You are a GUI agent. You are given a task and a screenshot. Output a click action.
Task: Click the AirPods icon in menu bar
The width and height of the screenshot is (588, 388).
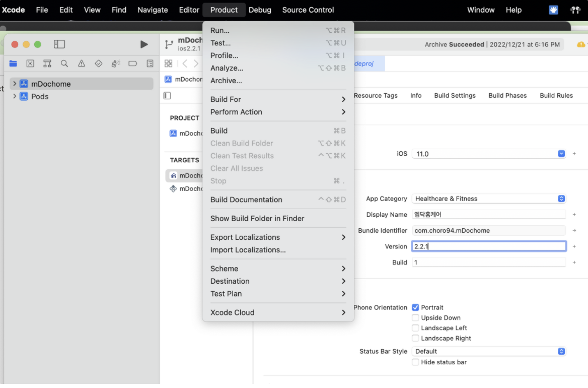pos(575,10)
